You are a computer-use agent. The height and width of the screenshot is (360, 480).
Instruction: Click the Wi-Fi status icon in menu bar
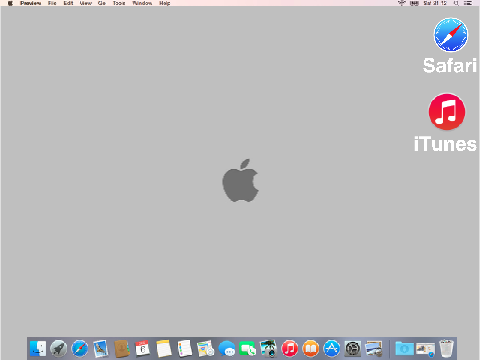click(x=402, y=3)
